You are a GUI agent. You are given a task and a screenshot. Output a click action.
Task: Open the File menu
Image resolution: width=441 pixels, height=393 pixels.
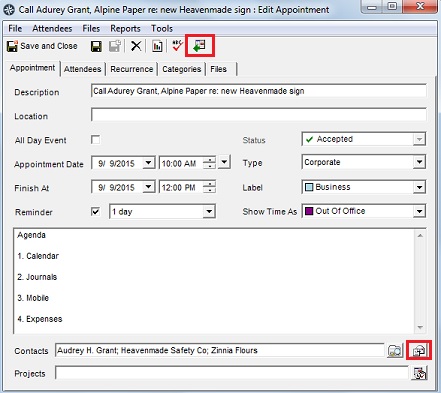[x=15, y=29]
